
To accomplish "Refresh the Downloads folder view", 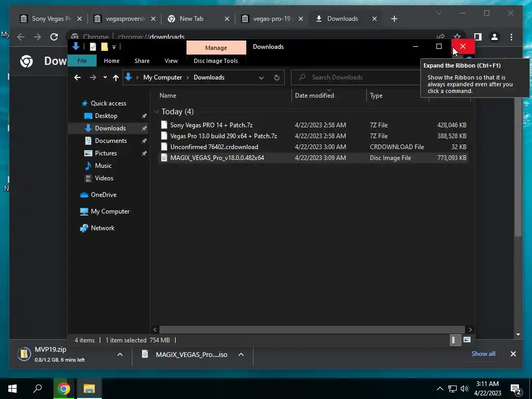I will [276, 78].
